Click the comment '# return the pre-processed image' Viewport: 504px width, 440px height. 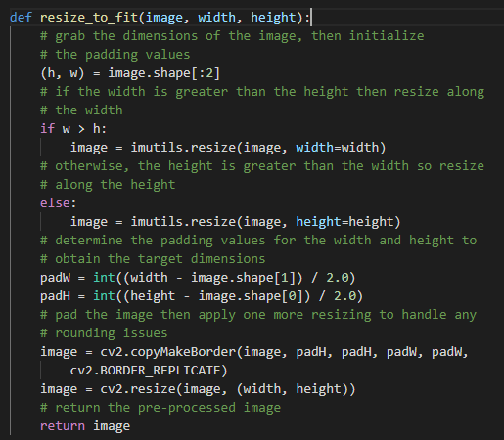[x=160, y=408]
